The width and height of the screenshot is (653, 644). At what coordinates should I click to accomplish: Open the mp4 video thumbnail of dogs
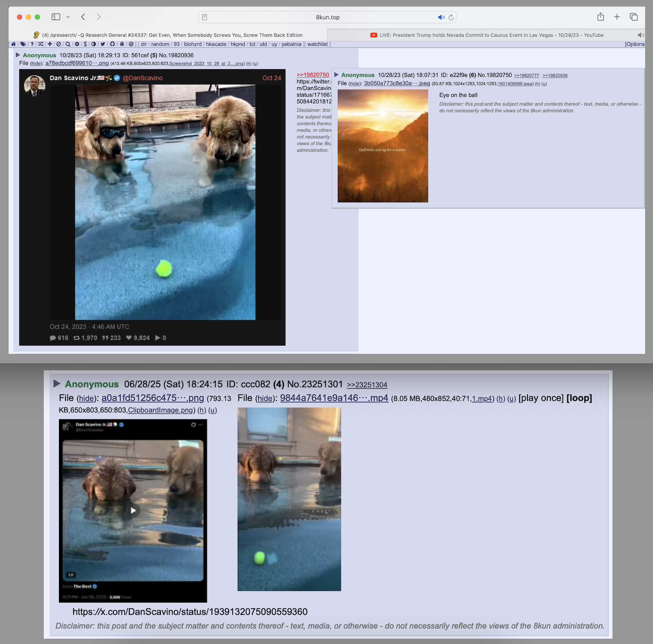point(289,499)
